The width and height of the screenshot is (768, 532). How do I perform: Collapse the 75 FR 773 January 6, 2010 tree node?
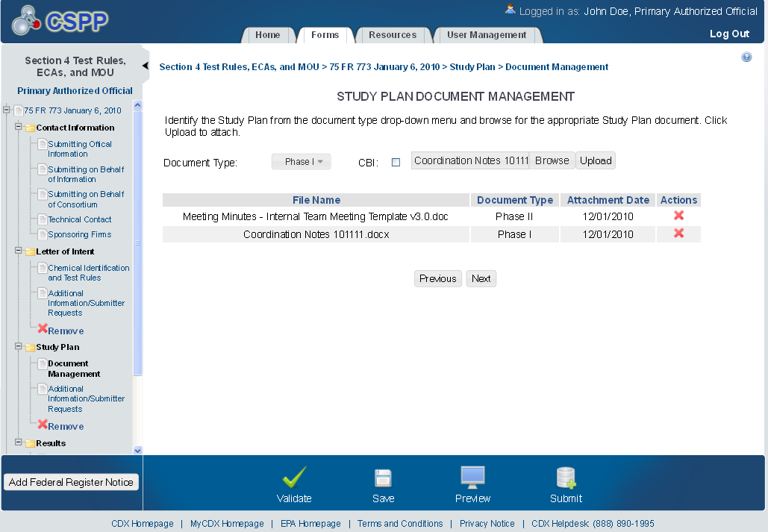pyautogui.click(x=7, y=110)
